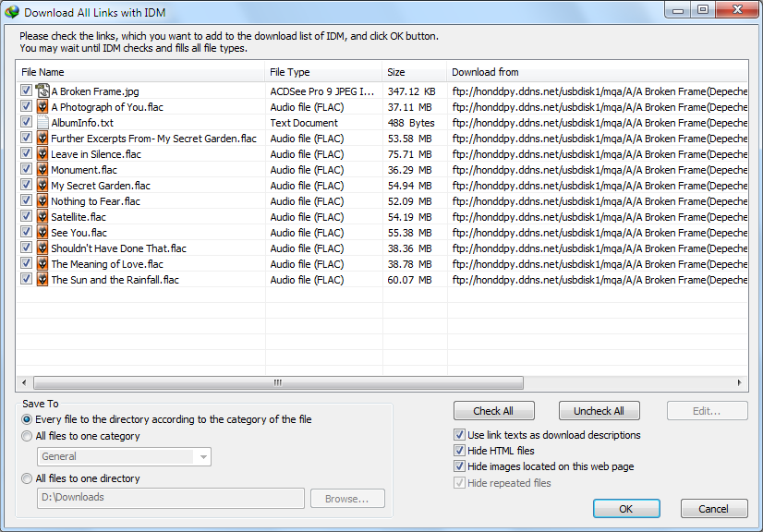
Task: Click the FLAC icon for A Photograph of You.flac
Action: (x=42, y=106)
